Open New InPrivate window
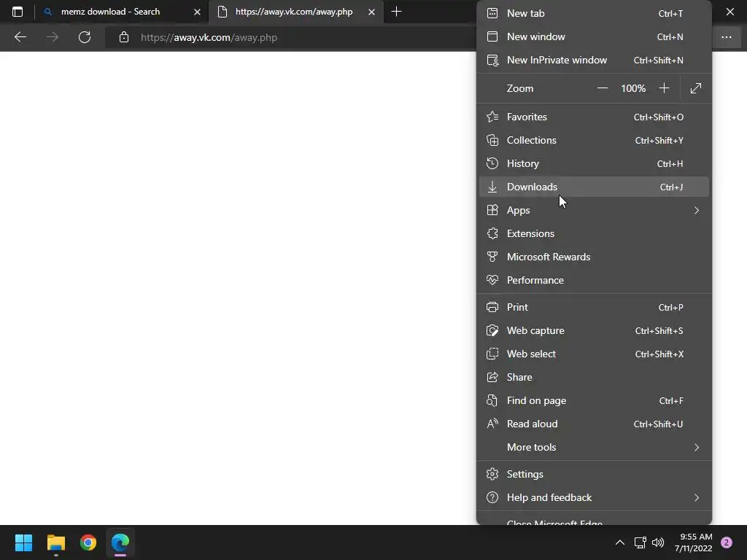This screenshot has height=560, width=747. [x=594, y=60]
